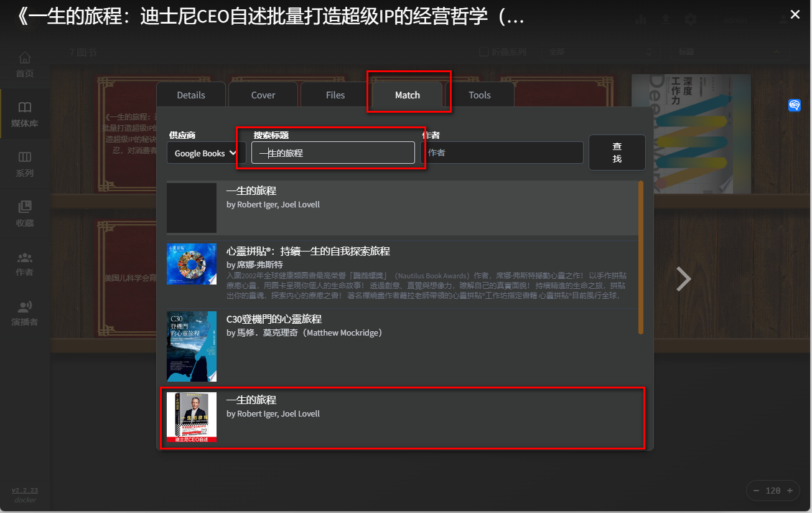Switch to the Details tab

pyautogui.click(x=191, y=95)
